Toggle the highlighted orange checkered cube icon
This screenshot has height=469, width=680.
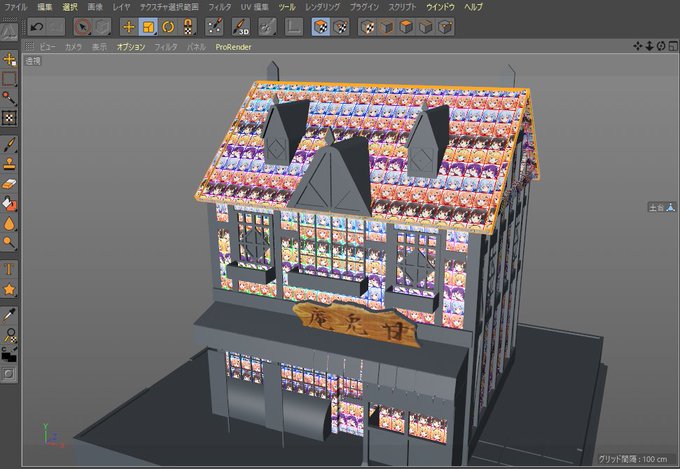point(321,27)
